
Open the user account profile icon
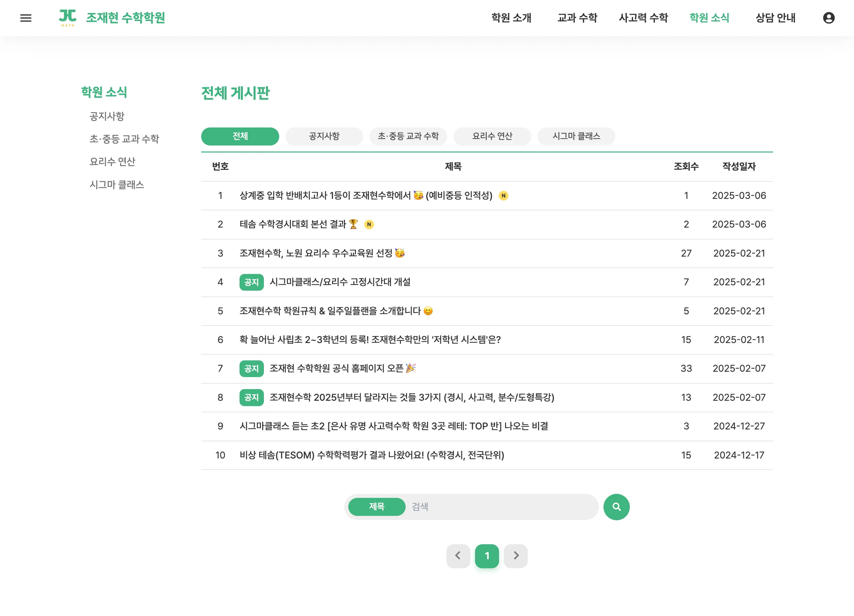pyautogui.click(x=828, y=18)
